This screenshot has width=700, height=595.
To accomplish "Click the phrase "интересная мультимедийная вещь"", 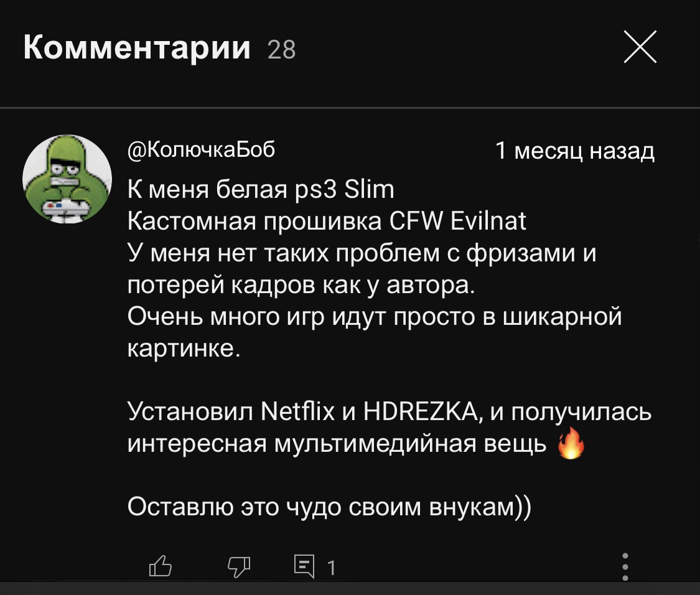I will 337,444.
